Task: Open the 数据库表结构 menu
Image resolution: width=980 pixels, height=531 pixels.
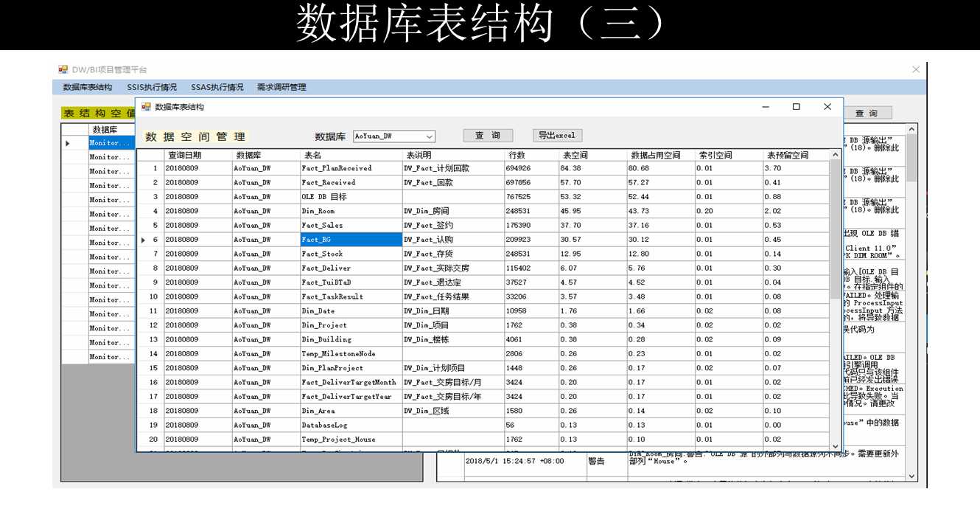Action: 87,87
